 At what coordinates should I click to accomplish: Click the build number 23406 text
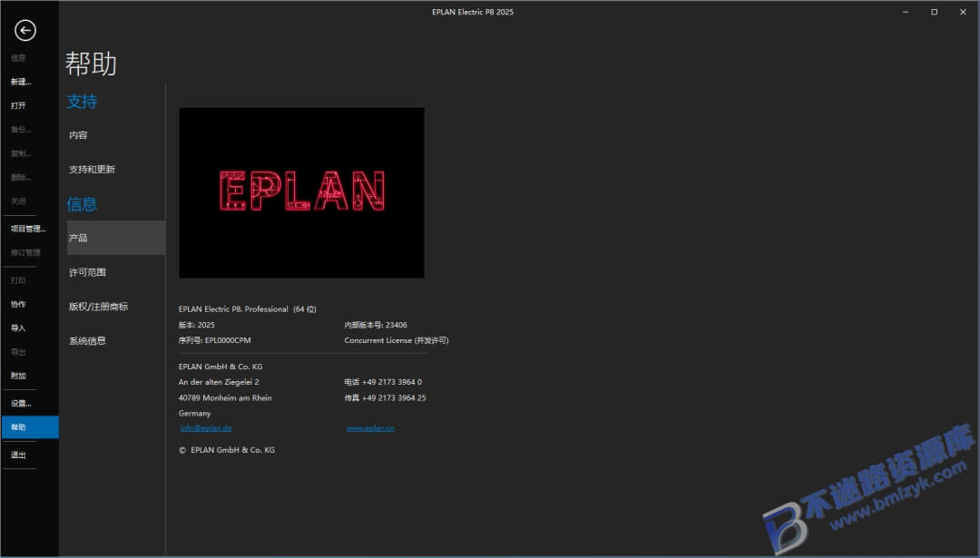pos(397,325)
